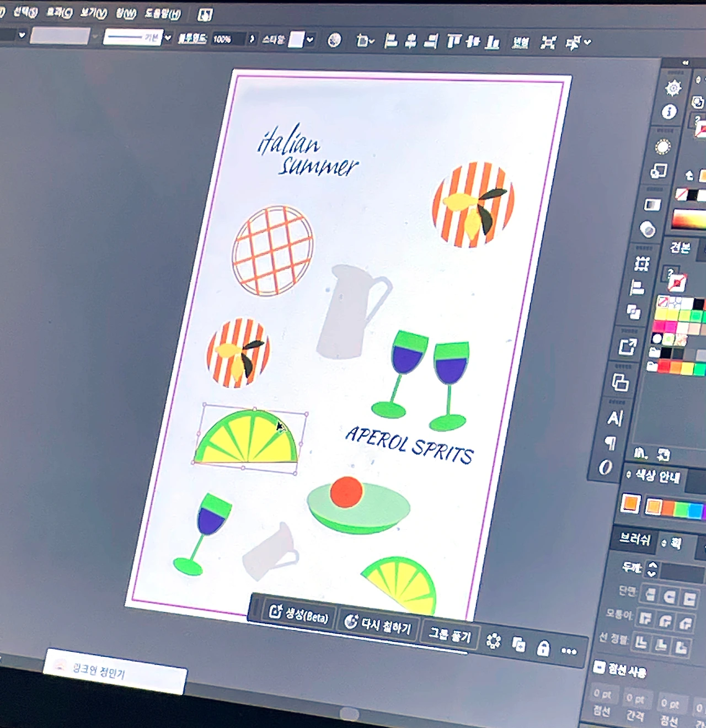This screenshot has width=706, height=728.
Task: Click the swatch libraries menu icon
Action: pos(640,454)
